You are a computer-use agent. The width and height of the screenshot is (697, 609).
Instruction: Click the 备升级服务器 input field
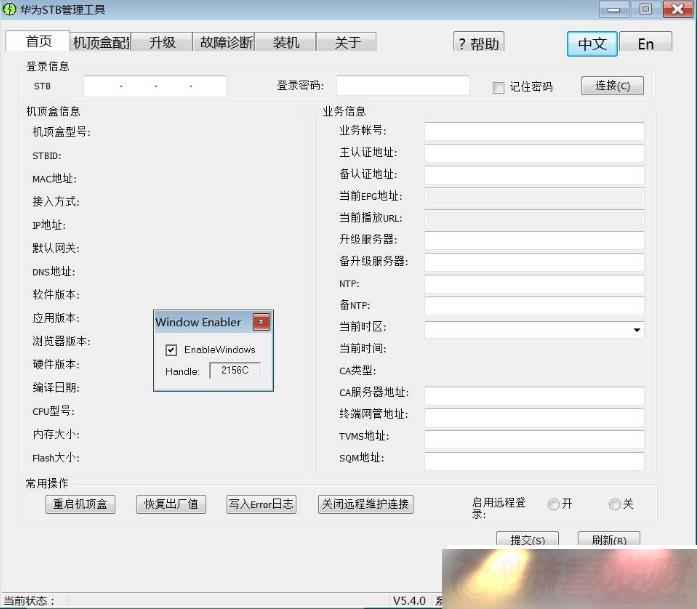[534, 262]
